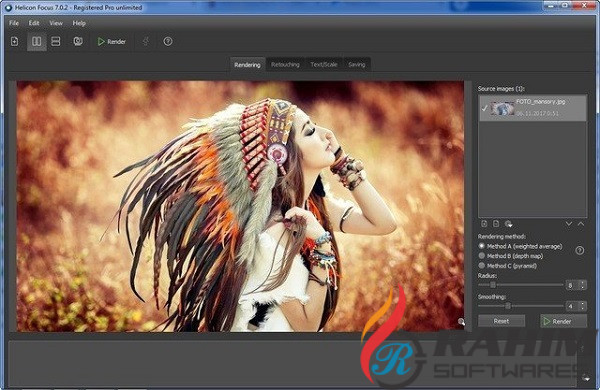
Task: Decrease Smoothing with the spinner down arrow
Action: tap(583, 308)
